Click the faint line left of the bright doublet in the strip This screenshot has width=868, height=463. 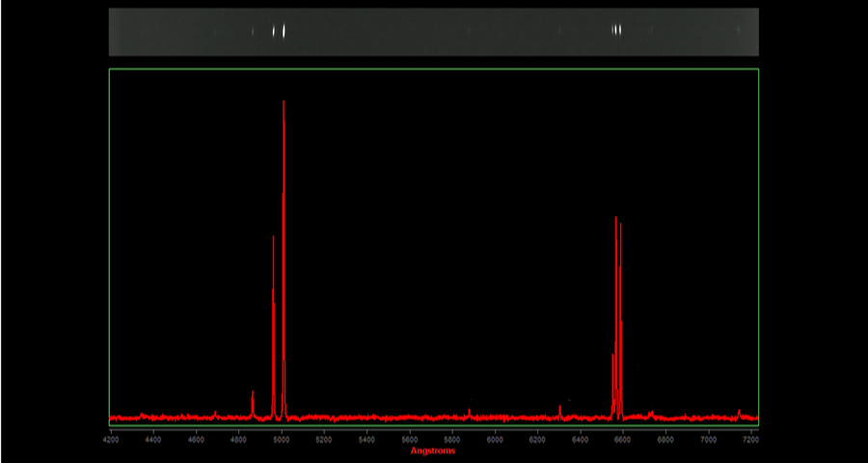point(253,32)
